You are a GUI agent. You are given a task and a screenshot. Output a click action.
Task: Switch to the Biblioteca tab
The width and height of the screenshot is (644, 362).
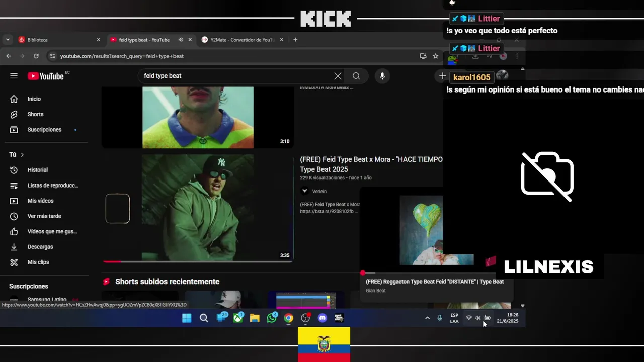pyautogui.click(x=59, y=40)
